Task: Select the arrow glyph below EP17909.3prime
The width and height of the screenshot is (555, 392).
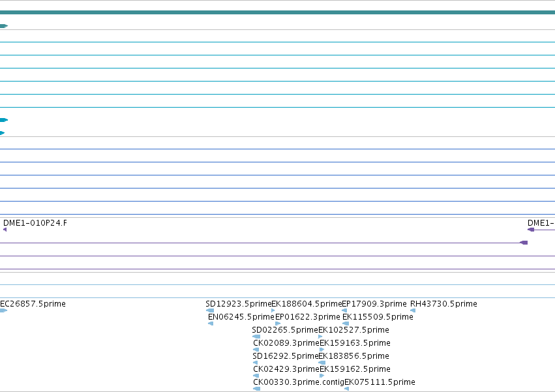Action: 344,310
